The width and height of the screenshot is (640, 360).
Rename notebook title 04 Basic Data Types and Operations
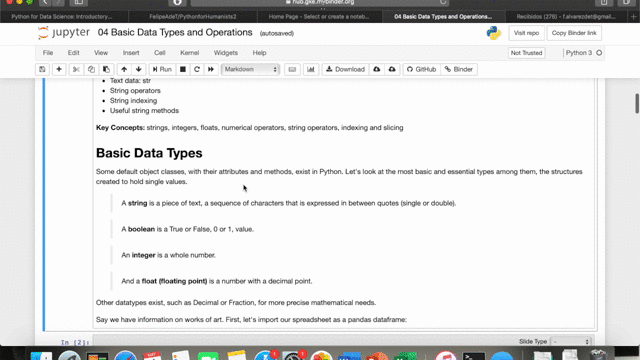point(175,33)
